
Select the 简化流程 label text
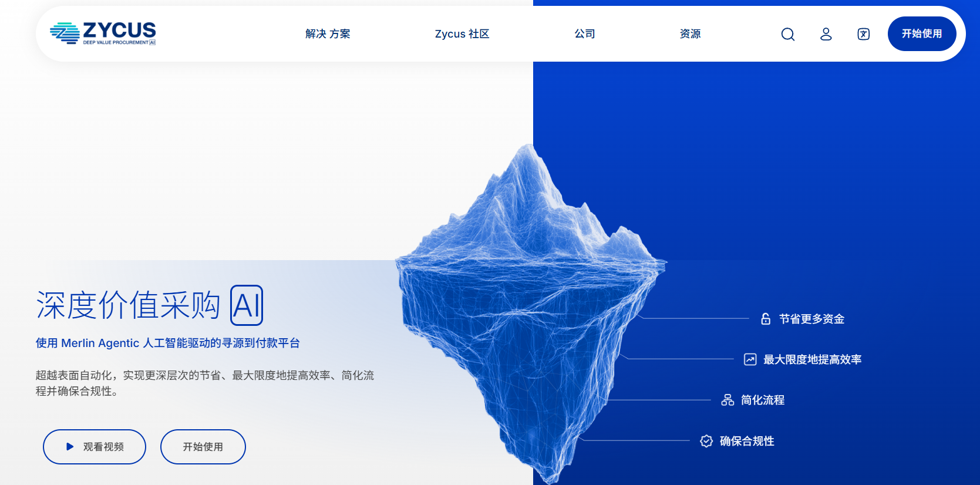click(763, 400)
